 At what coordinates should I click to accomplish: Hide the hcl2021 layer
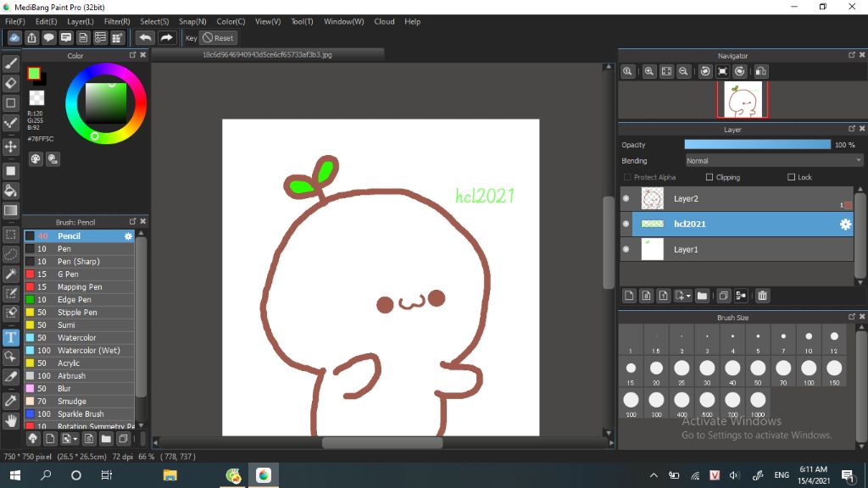[626, 224]
